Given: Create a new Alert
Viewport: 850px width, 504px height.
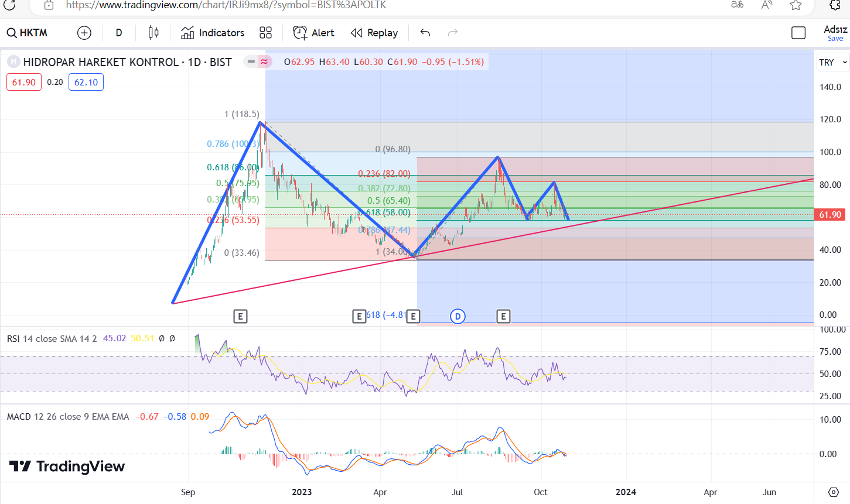Looking at the screenshot, I should (313, 33).
